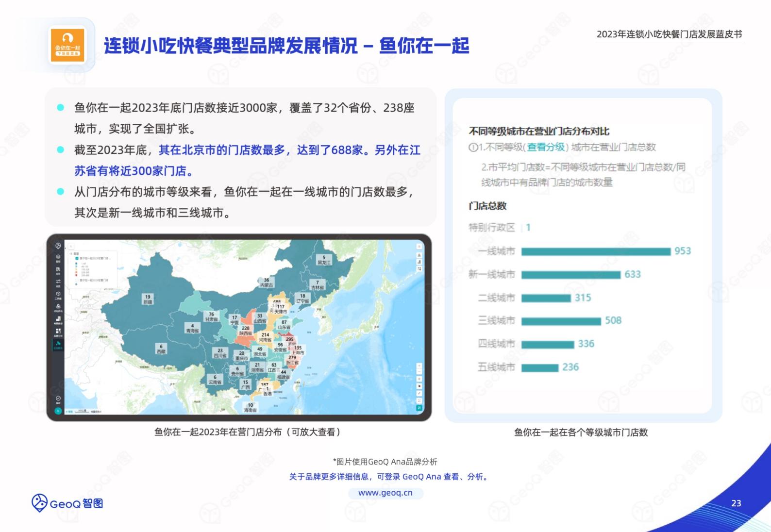Click the GeoQ 智图 footer logo
Screen dimensions: 771x532
(67, 503)
